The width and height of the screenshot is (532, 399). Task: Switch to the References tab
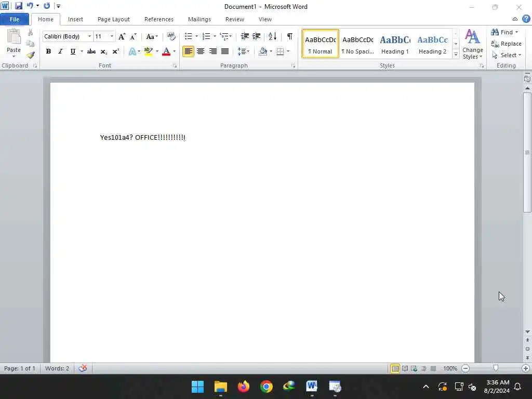tap(159, 19)
